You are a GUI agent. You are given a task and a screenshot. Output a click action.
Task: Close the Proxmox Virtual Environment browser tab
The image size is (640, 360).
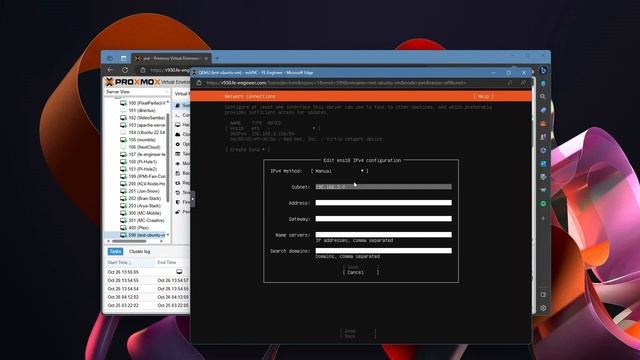pos(206,58)
